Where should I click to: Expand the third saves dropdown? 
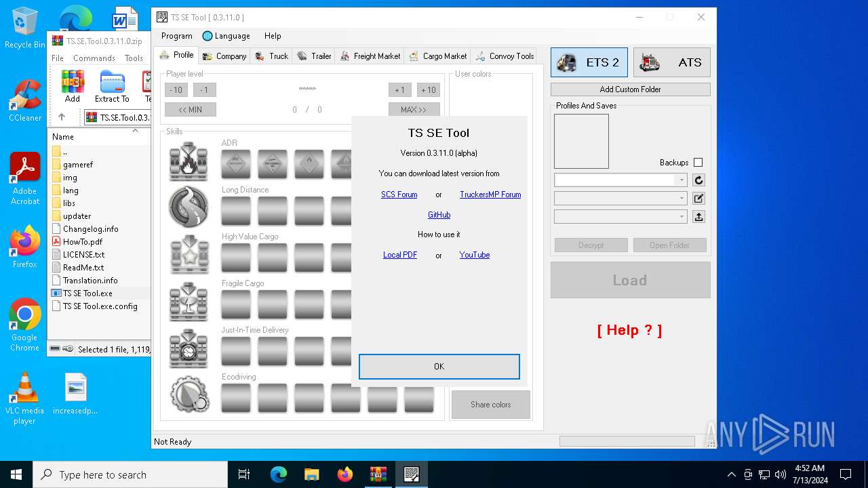[682, 217]
